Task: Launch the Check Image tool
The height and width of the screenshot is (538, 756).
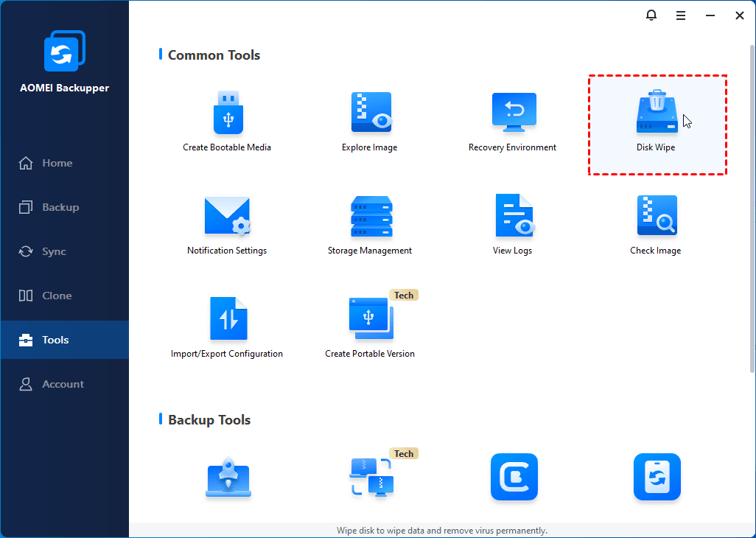Action: (656, 217)
